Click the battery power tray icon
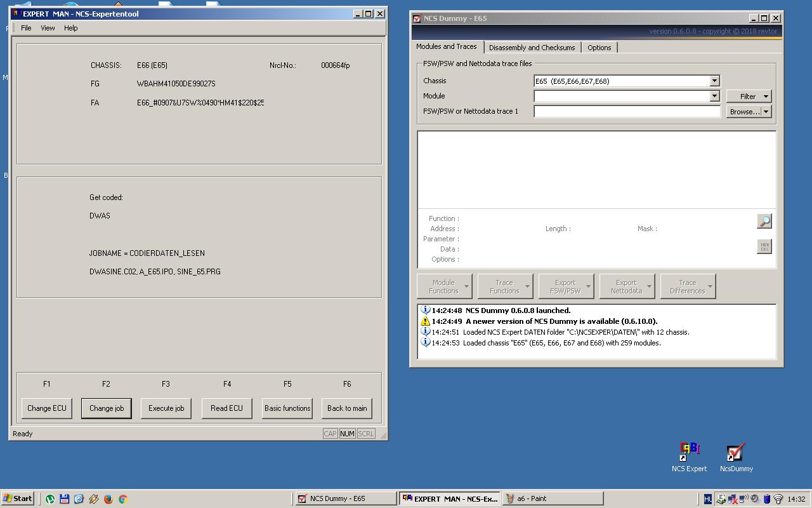Viewport: 812px width, 508px height. click(767, 499)
